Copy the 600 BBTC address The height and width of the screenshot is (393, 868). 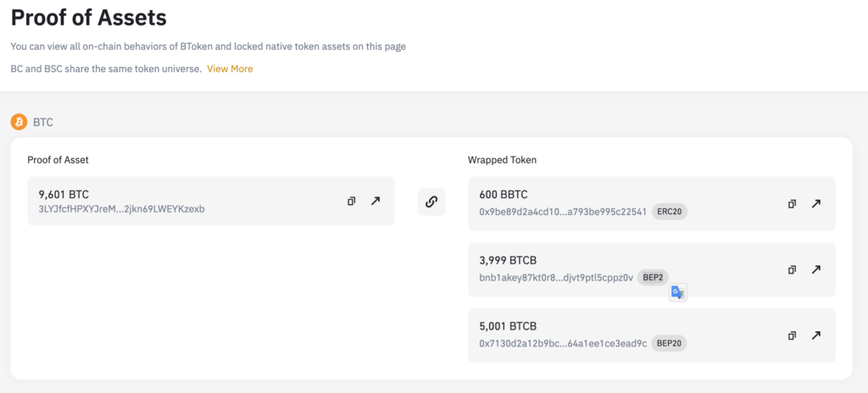click(x=792, y=203)
